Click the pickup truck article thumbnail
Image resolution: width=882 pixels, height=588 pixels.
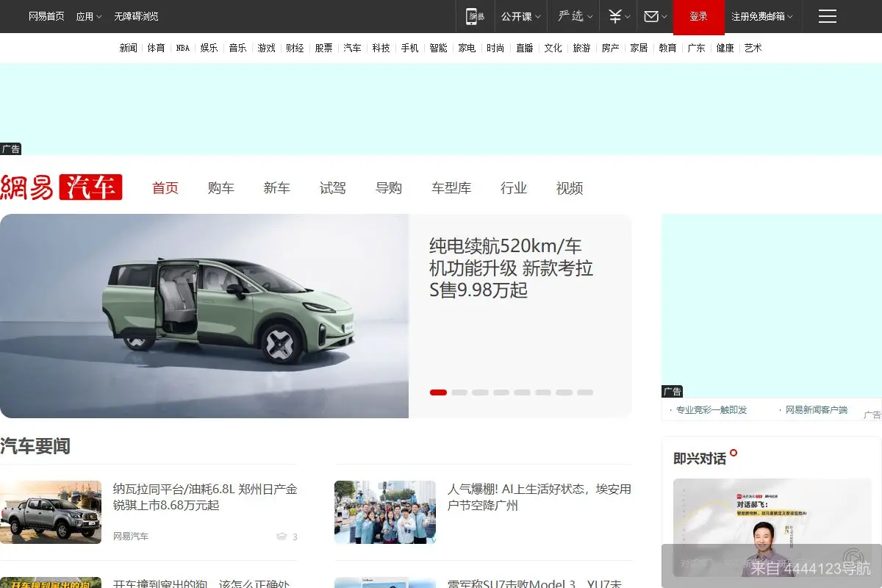(51, 512)
